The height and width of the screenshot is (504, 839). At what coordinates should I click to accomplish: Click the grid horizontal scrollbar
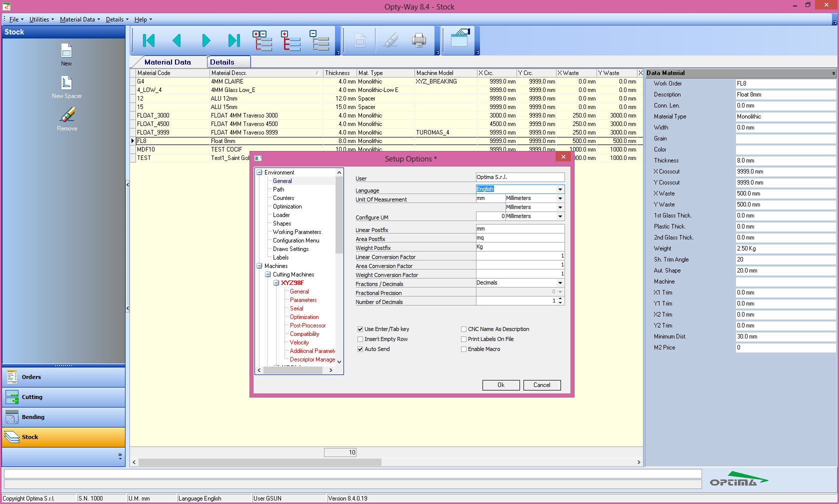tap(260, 462)
